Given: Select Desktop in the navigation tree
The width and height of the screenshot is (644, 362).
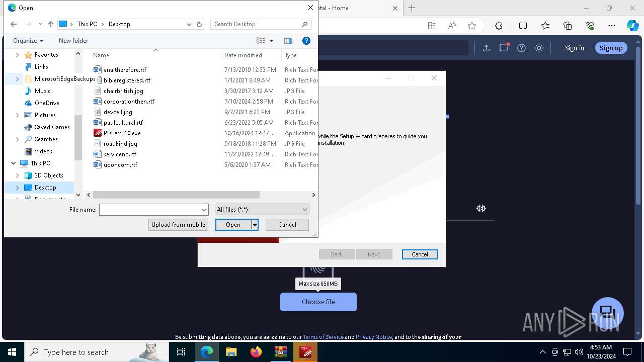Looking at the screenshot, I should click(x=45, y=188).
